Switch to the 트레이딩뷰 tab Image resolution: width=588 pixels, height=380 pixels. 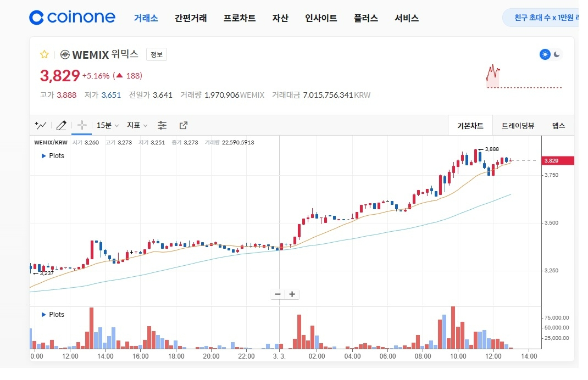(518, 126)
